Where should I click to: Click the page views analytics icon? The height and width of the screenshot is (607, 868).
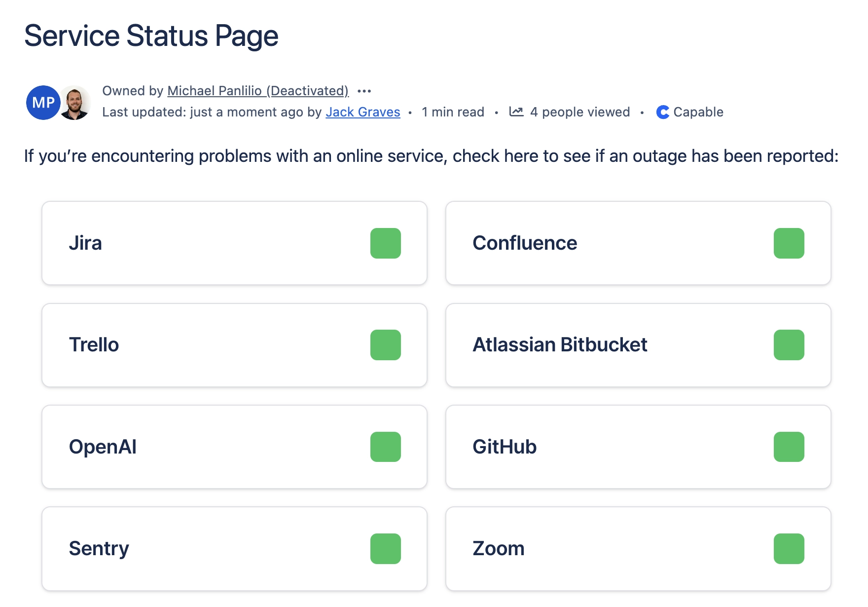pyautogui.click(x=516, y=112)
